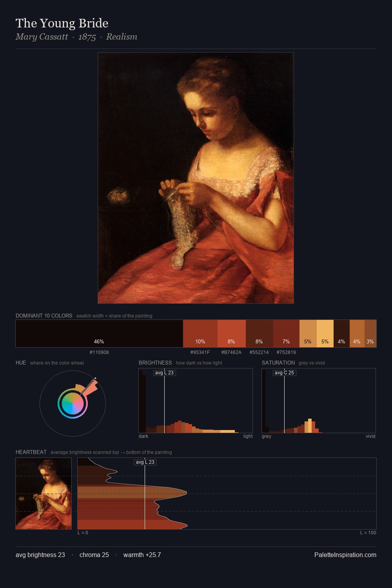Choose the 8% swatch #552214
Screen dimensions: 392x588
260,334
